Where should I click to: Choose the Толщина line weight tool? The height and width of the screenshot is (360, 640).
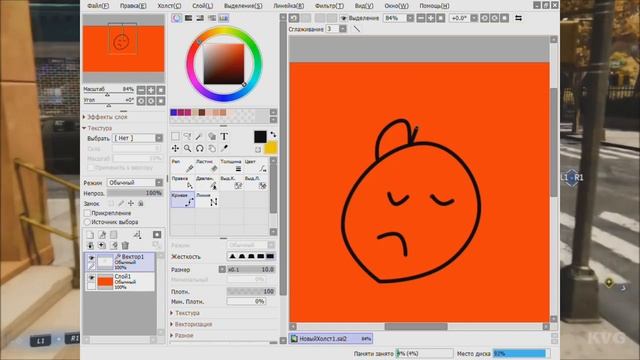[231, 166]
